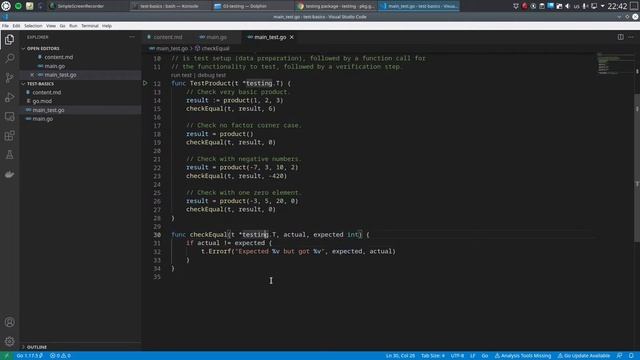Open the Accounts icon in activity bar
This screenshot has width=640, height=360.
pos(9,322)
